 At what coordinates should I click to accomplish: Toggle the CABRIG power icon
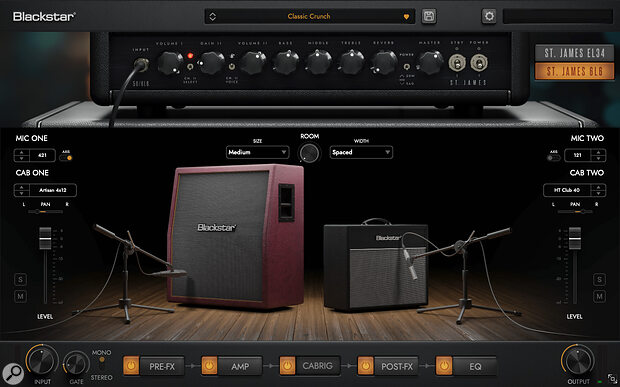click(x=287, y=366)
